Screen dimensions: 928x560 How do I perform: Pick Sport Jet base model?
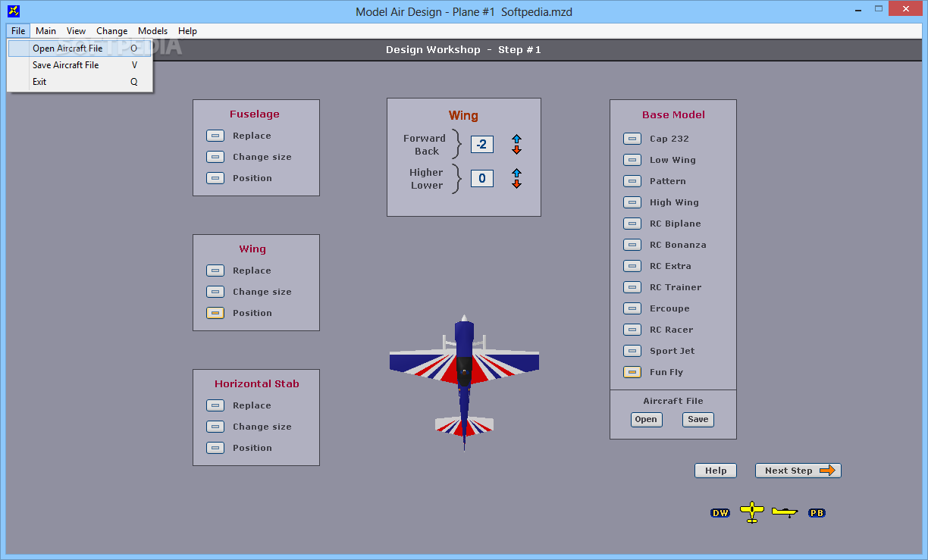[x=632, y=351]
